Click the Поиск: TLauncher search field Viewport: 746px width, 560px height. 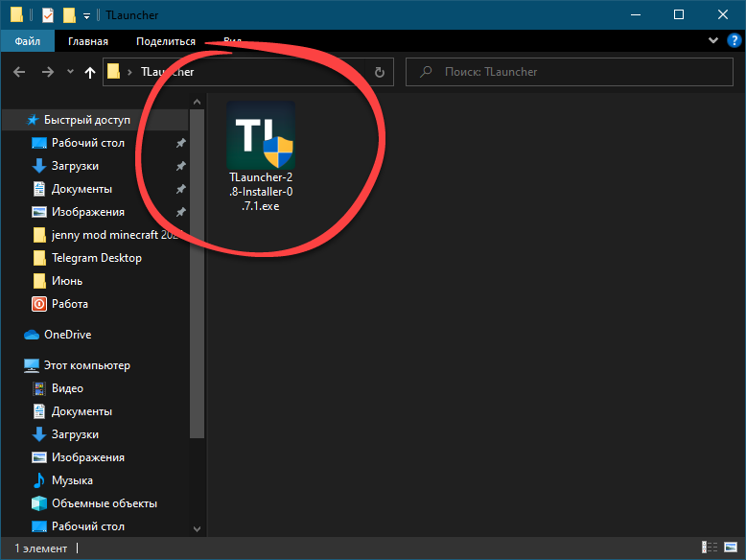(575, 72)
